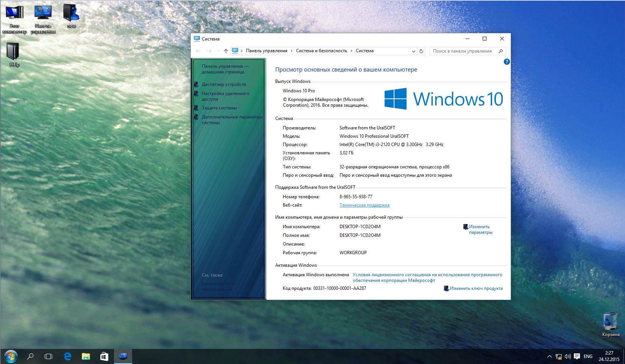Screen dimensions: 625x364
Task: Select product code 00331-10000-00001-AA287 text
Action: [340, 288]
